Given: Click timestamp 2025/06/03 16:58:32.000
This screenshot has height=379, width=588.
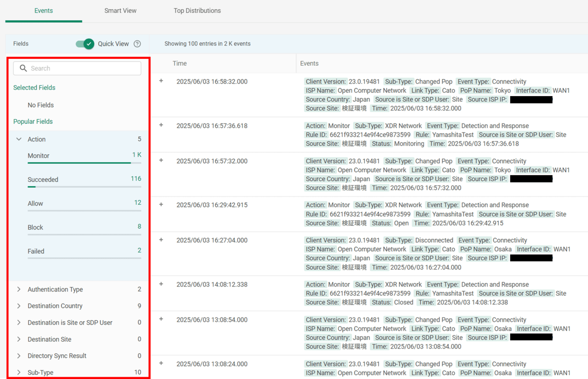Looking at the screenshot, I should (x=212, y=81).
